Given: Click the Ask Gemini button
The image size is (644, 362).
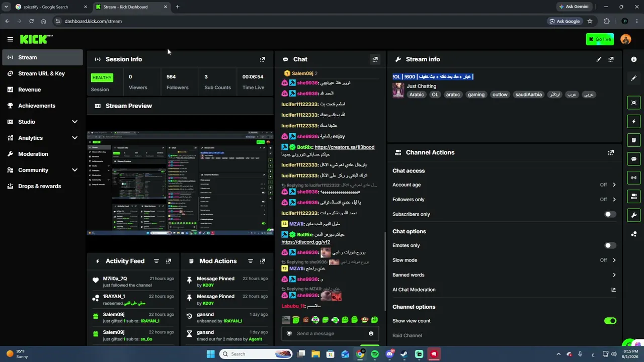Looking at the screenshot, I should [x=574, y=7].
